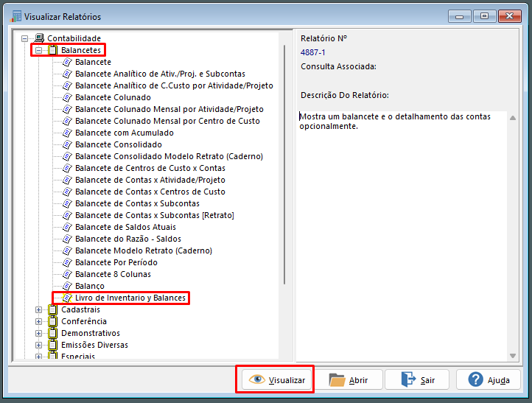532x403 pixels.
Task: Click icon of Balancete 8 Colunas
Action: coord(68,274)
